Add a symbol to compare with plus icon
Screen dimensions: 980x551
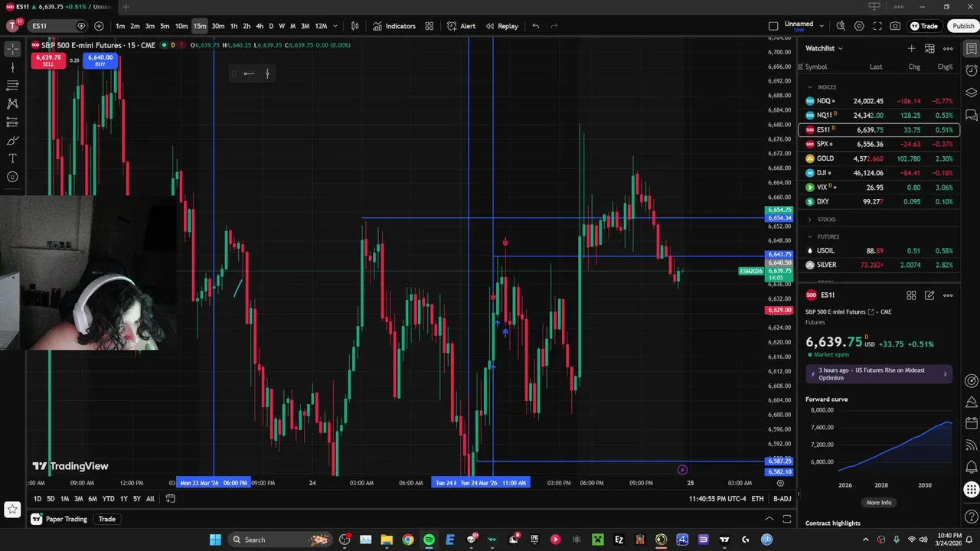pos(99,26)
